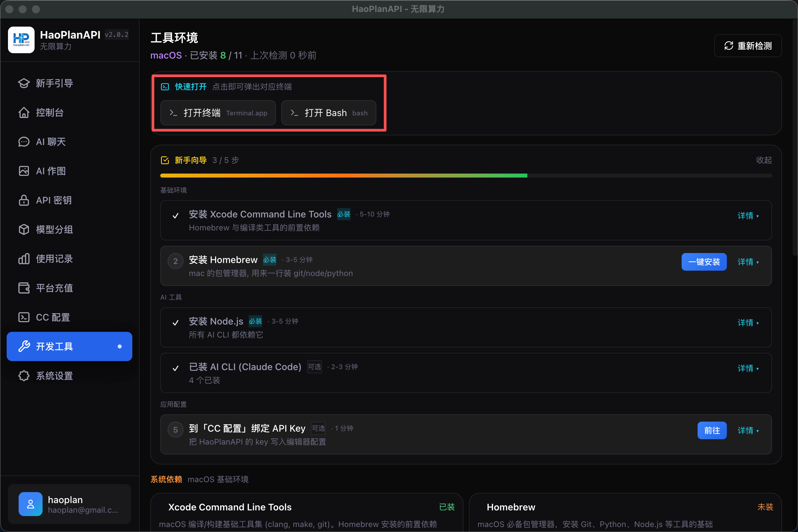The image size is (798, 532).
Task: Click the refresh icon in 重新检测
Action: (729, 46)
